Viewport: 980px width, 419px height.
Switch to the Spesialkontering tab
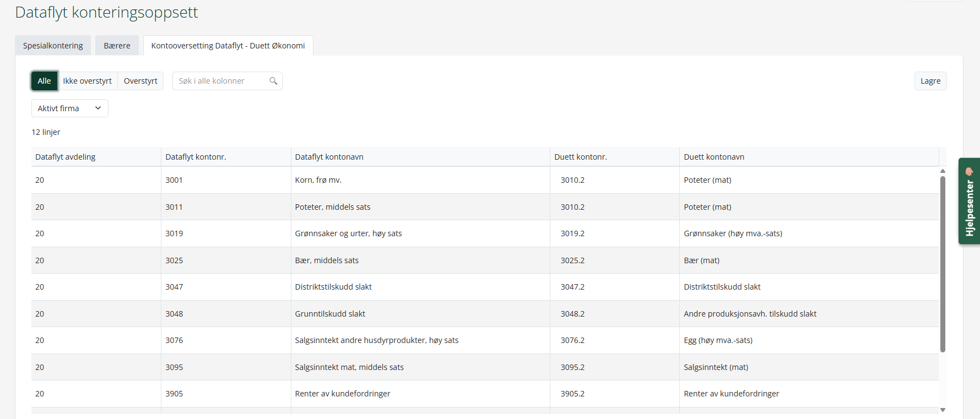pyautogui.click(x=53, y=46)
